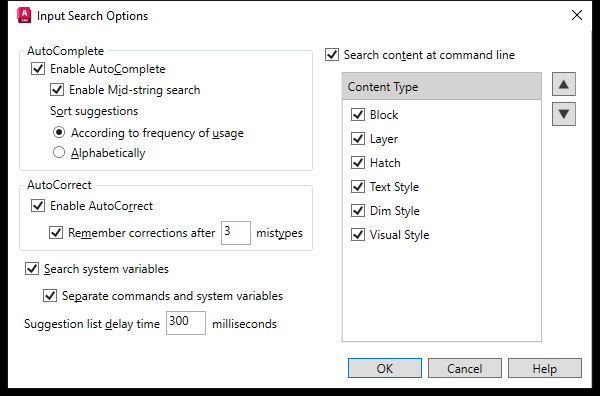This screenshot has width=600, height=396.
Task: Move content type up with the up arrow
Action: [x=564, y=84]
